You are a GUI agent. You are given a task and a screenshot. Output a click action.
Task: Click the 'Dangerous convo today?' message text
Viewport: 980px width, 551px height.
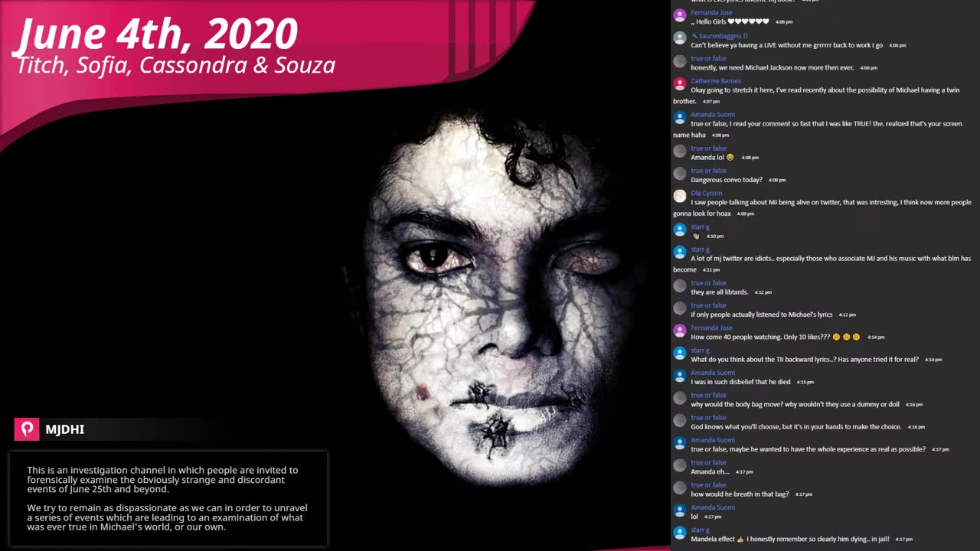click(727, 180)
